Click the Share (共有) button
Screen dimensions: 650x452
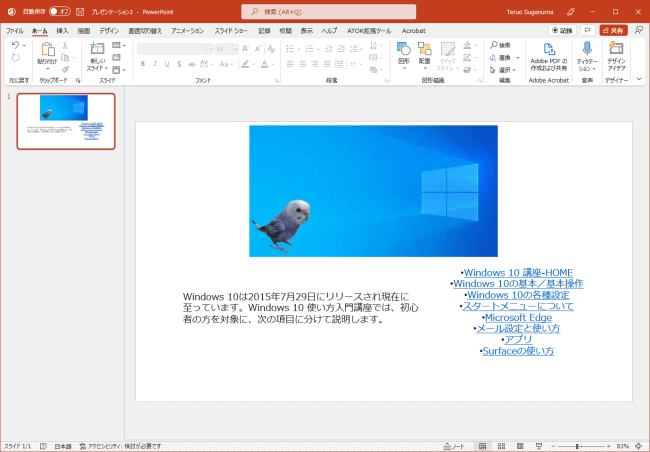614,30
